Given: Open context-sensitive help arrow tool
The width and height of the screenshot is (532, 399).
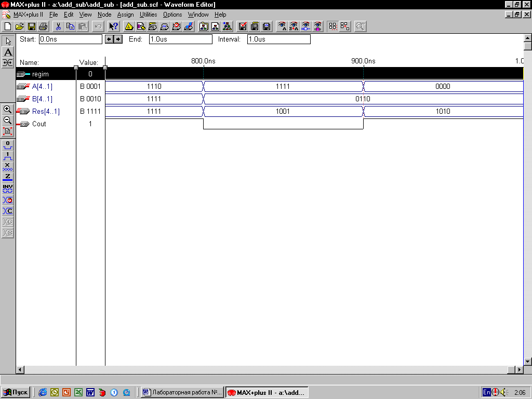Looking at the screenshot, I should coord(113,26).
